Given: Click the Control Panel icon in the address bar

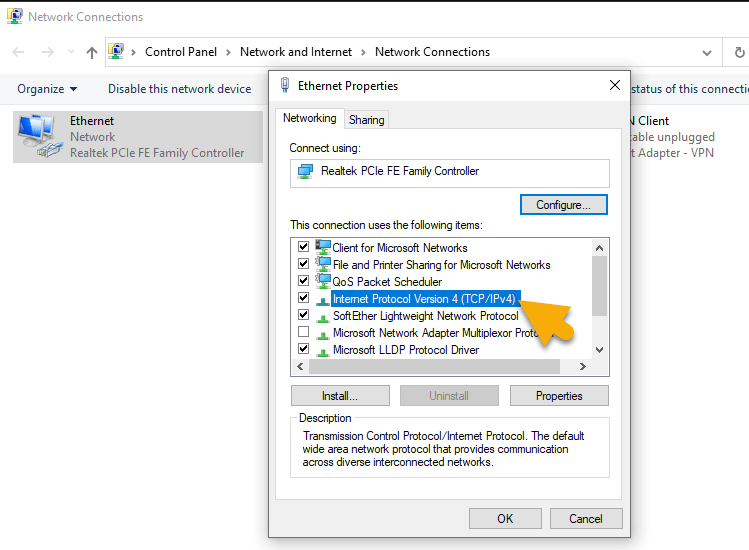Looking at the screenshot, I should coord(117,52).
